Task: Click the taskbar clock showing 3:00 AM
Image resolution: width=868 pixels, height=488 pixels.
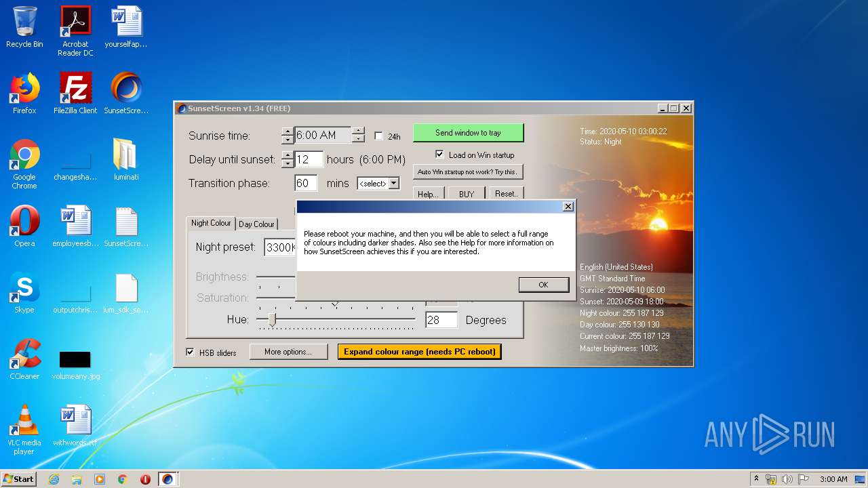Action: pyautogui.click(x=833, y=479)
